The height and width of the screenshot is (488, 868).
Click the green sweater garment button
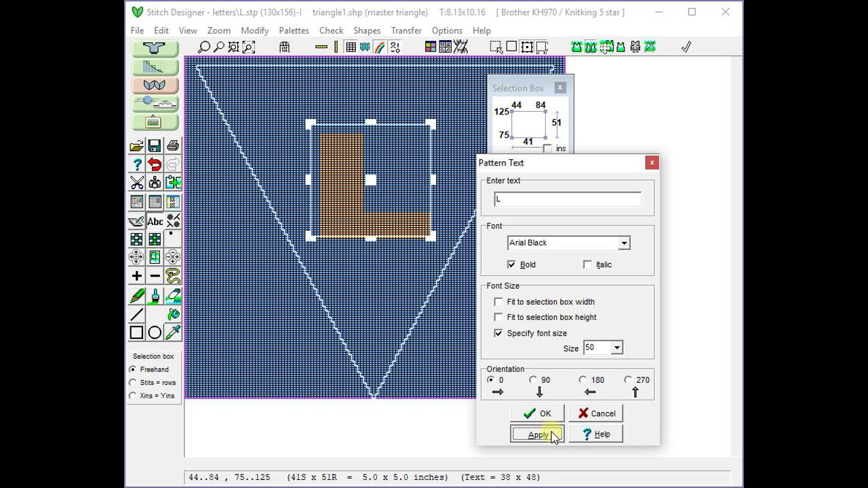pyautogui.click(x=155, y=48)
